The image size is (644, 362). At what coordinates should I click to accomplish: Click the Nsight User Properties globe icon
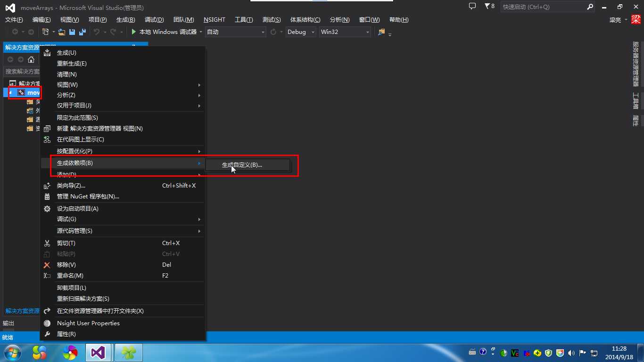coord(47,323)
